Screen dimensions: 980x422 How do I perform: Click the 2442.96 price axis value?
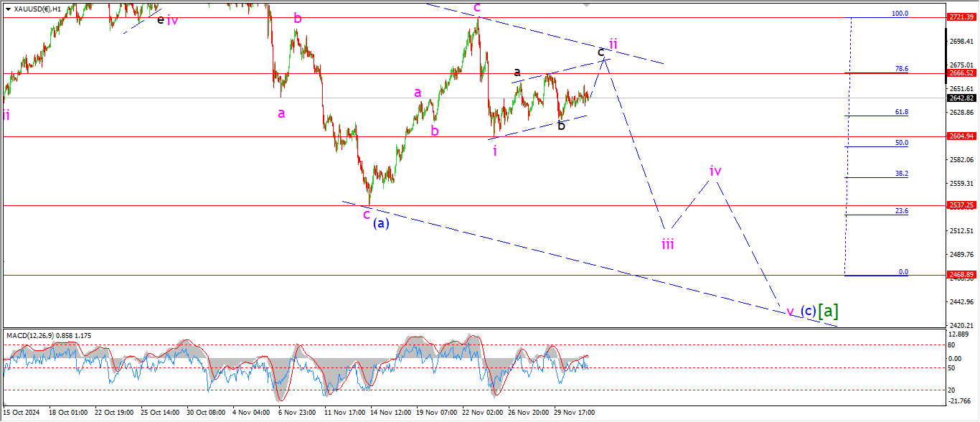point(961,301)
